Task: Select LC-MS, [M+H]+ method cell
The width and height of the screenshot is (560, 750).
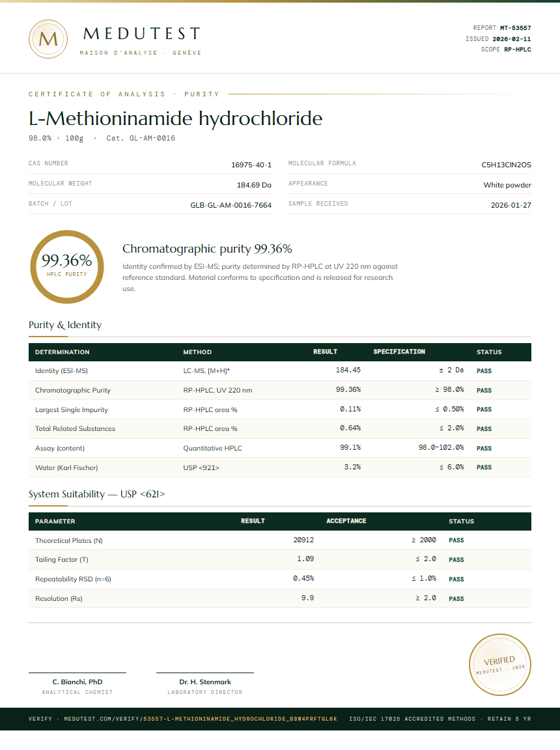Action: 206,370
